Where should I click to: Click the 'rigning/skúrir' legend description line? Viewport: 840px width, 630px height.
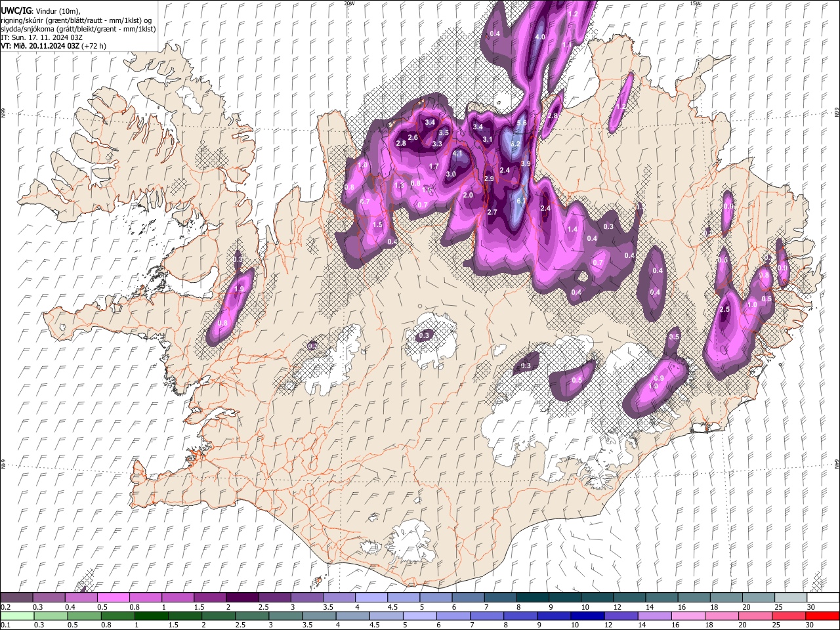coord(76,20)
